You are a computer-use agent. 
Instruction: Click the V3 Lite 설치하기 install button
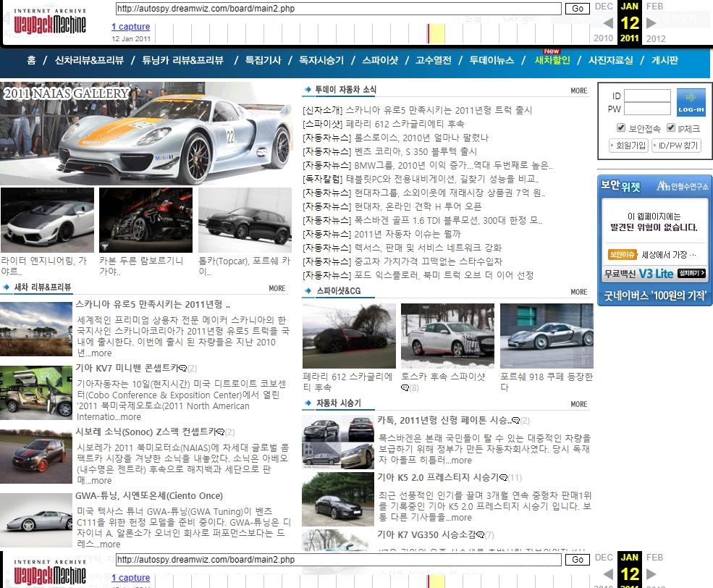(x=691, y=274)
